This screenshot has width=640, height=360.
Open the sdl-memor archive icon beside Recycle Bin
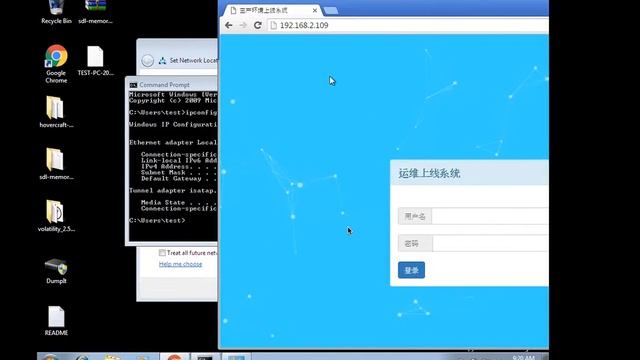(96, 12)
